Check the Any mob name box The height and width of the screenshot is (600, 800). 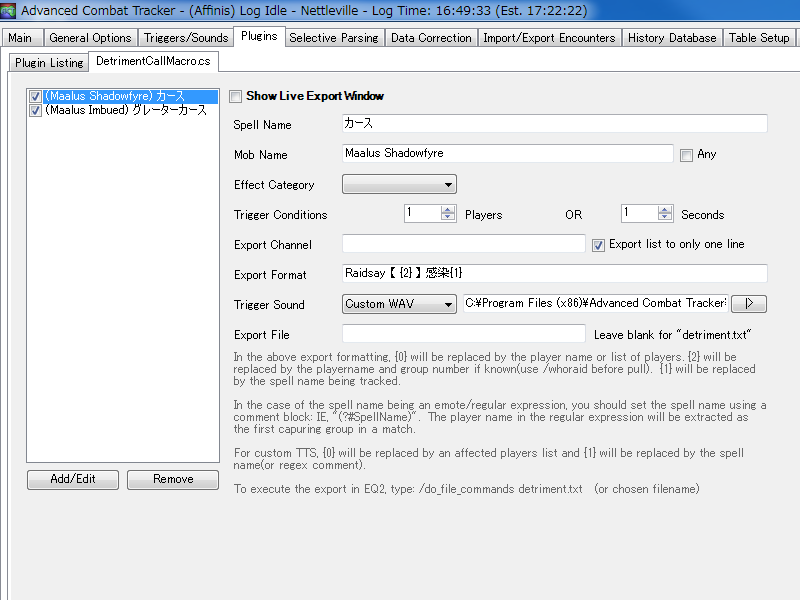coord(686,155)
